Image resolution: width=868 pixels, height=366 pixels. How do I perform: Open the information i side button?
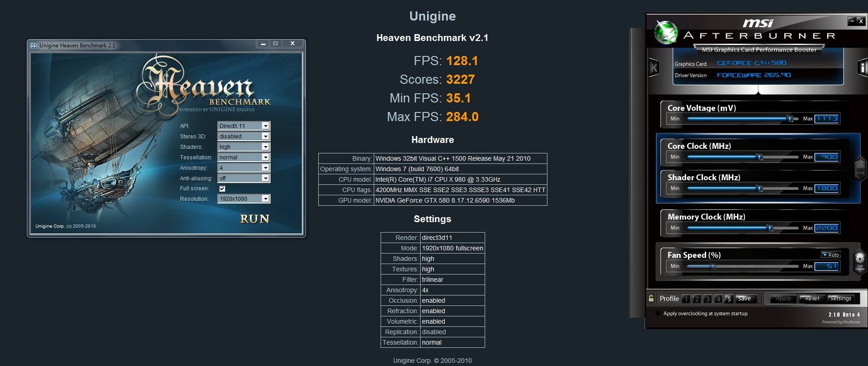(x=863, y=68)
